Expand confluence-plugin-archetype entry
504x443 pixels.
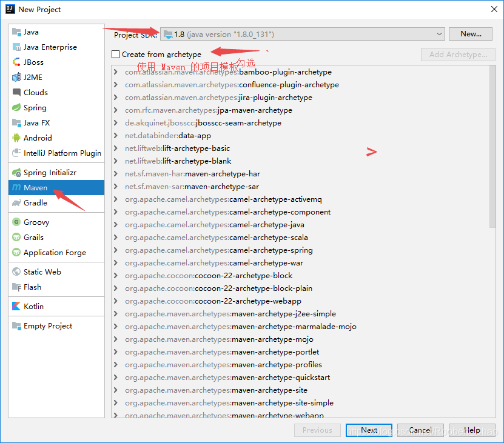[x=116, y=84]
